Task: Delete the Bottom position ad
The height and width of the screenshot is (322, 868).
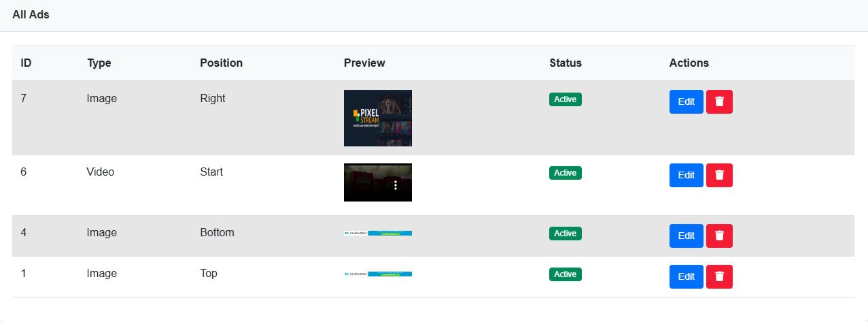Action: [719, 236]
